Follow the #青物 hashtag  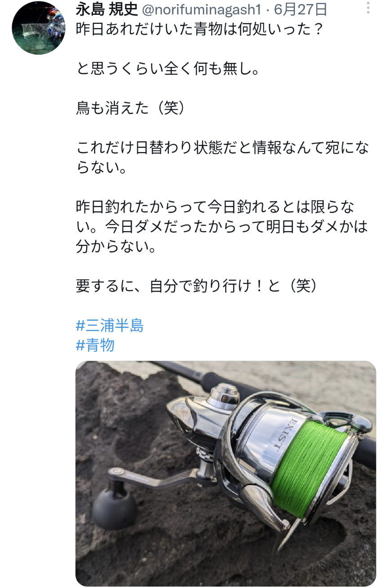[95, 345]
